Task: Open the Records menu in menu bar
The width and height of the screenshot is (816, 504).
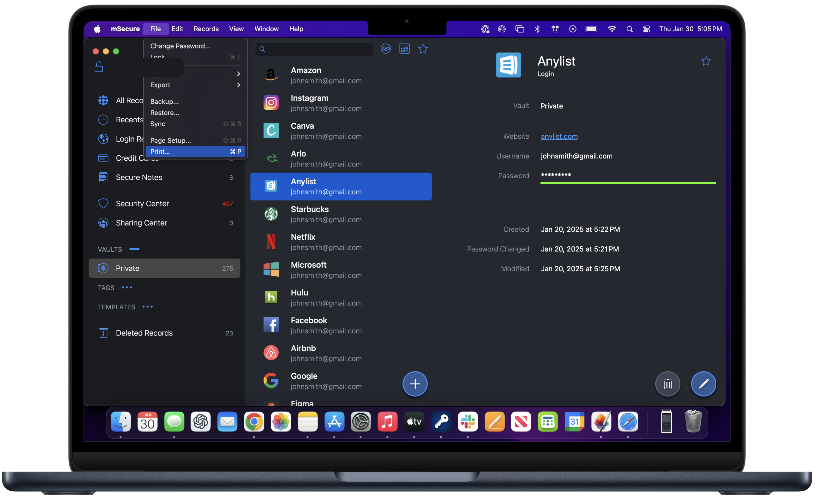Action: [x=206, y=29]
